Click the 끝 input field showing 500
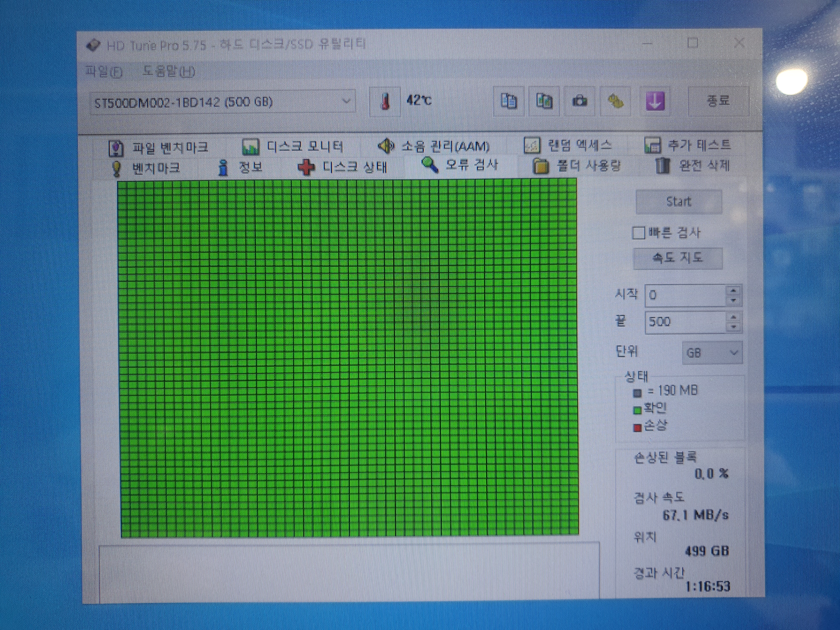This screenshot has width=840, height=630. [685, 322]
